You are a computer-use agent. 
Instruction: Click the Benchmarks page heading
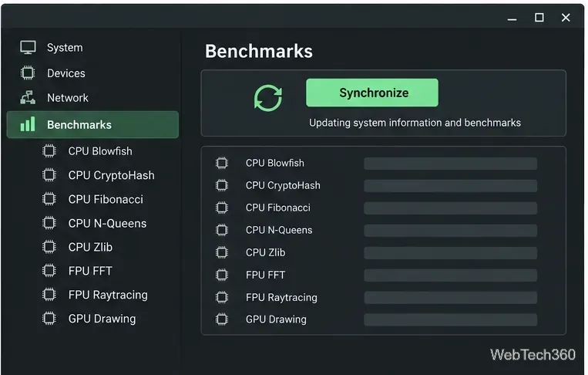click(259, 51)
